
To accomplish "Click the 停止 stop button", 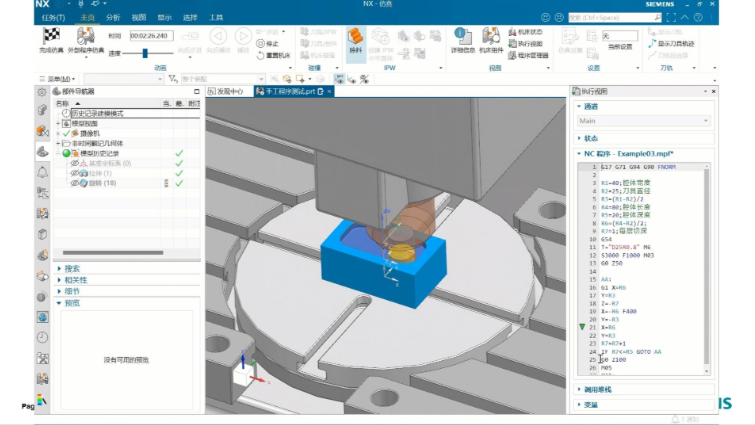I will pyautogui.click(x=268, y=44).
